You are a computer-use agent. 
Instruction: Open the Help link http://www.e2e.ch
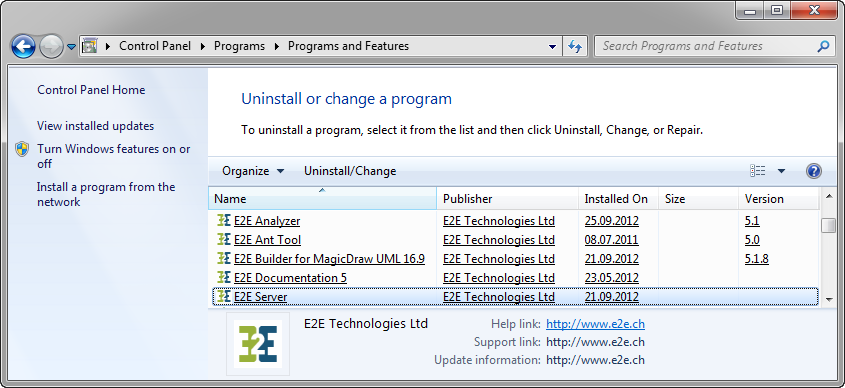(595, 324)
